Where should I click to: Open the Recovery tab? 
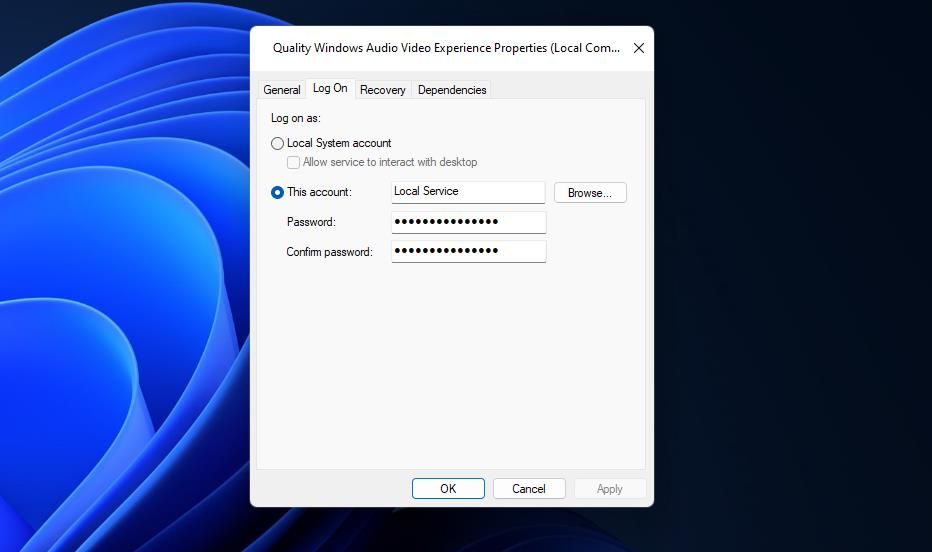pos(382,90)
